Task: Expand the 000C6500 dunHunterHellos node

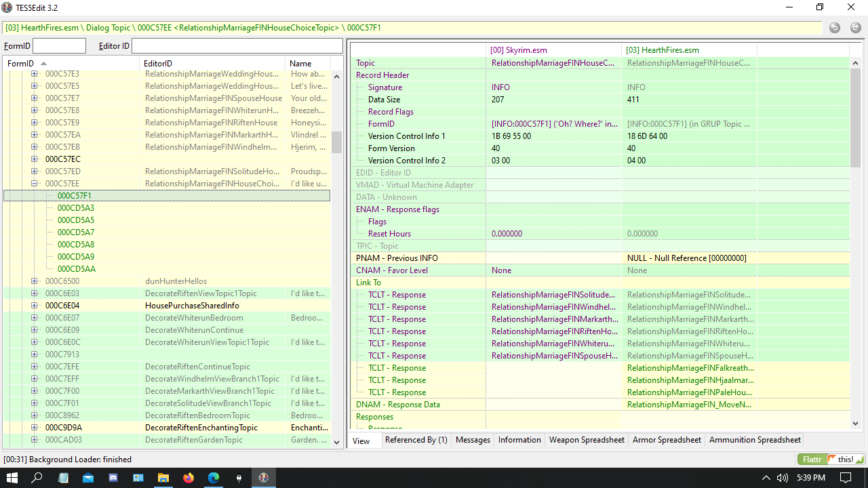Action: tap(34, 281)
